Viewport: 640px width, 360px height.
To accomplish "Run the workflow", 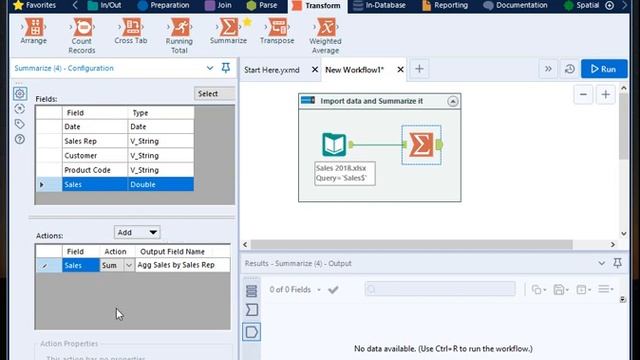I will (604, 69).
